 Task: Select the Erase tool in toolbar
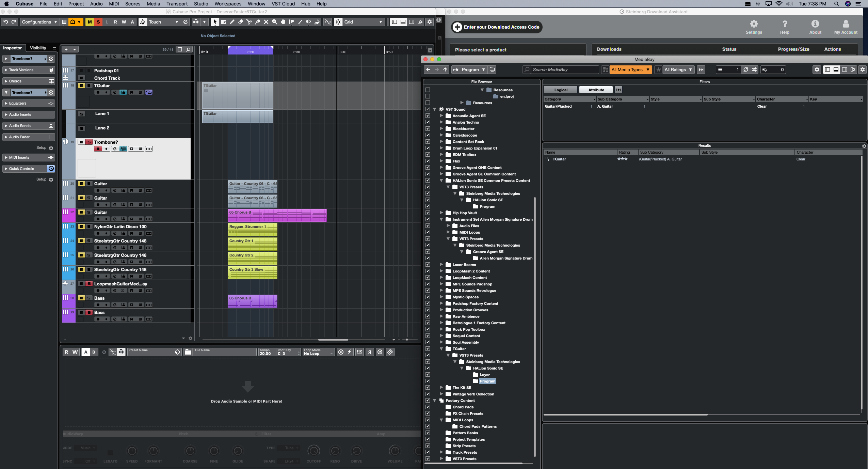241,22
